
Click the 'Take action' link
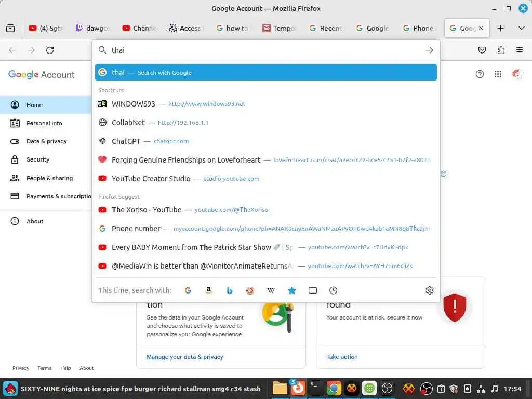pyautogui.click(x=342, y=357)
